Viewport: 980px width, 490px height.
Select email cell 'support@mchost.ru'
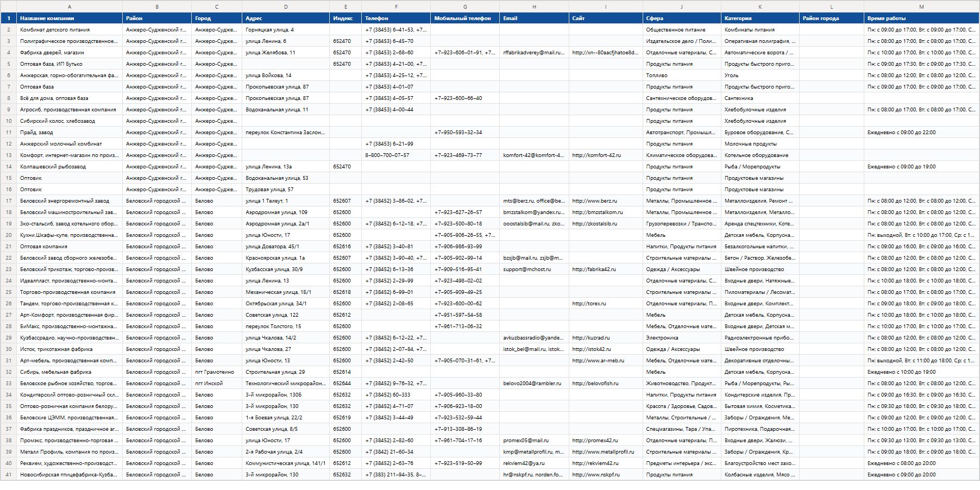534,269
